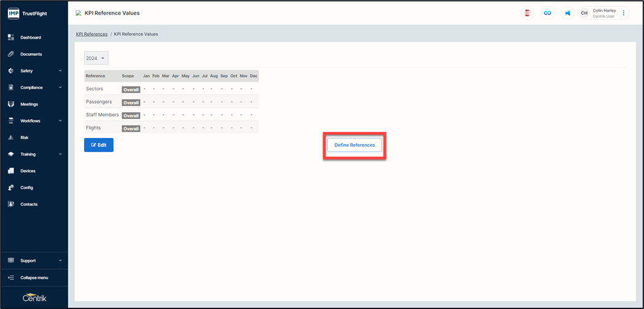Click the red stacked-lines header icon
Viewport: 644px width, 309px height.
527,13
